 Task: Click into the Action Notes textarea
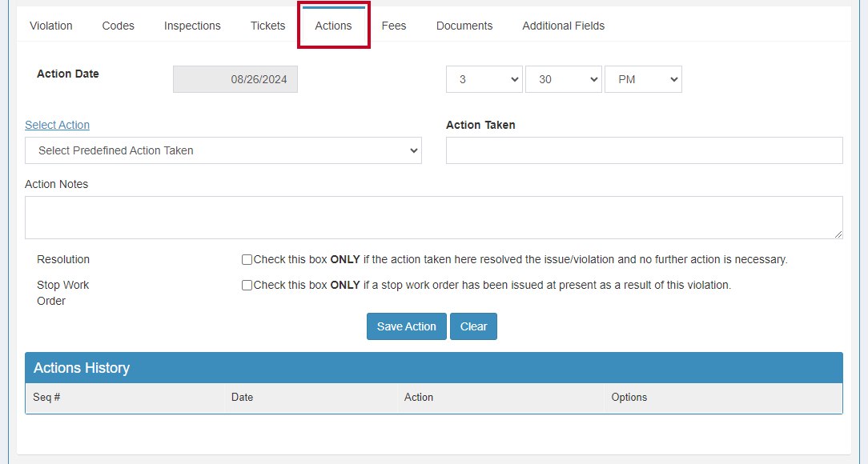pyautogui.click(x=434, y=218)
